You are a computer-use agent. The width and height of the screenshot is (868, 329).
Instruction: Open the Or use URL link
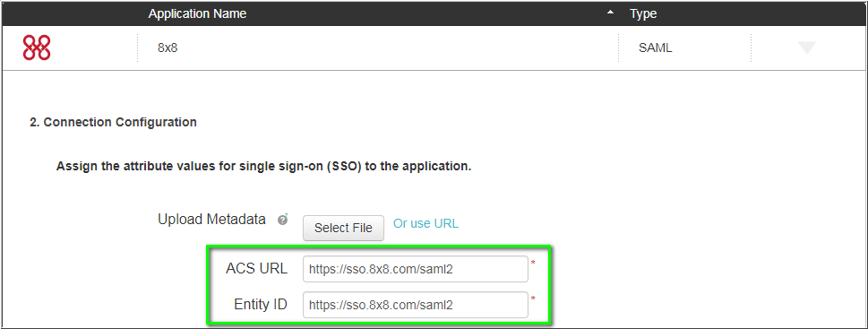(x=425, y=224)
